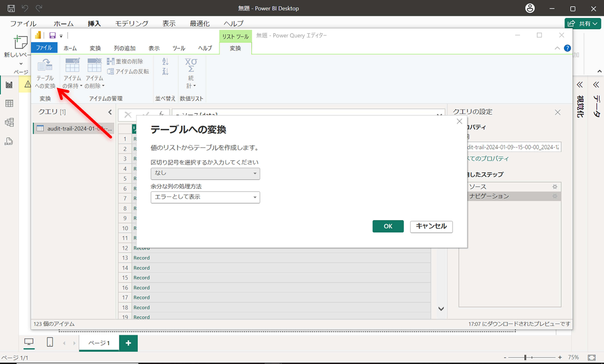Collapse the Power Query ribbon chevron
Image resolution: width=604 pixels, height=364 pixels.
[557, 48]
